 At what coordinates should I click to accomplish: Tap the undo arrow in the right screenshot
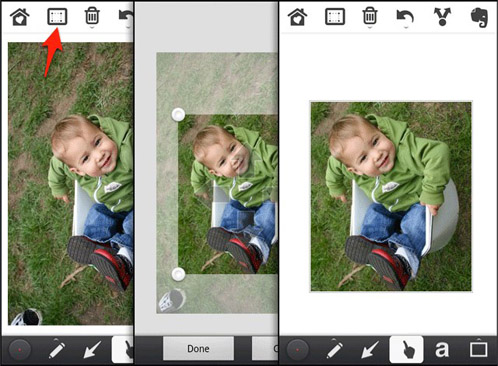(405, 17)
